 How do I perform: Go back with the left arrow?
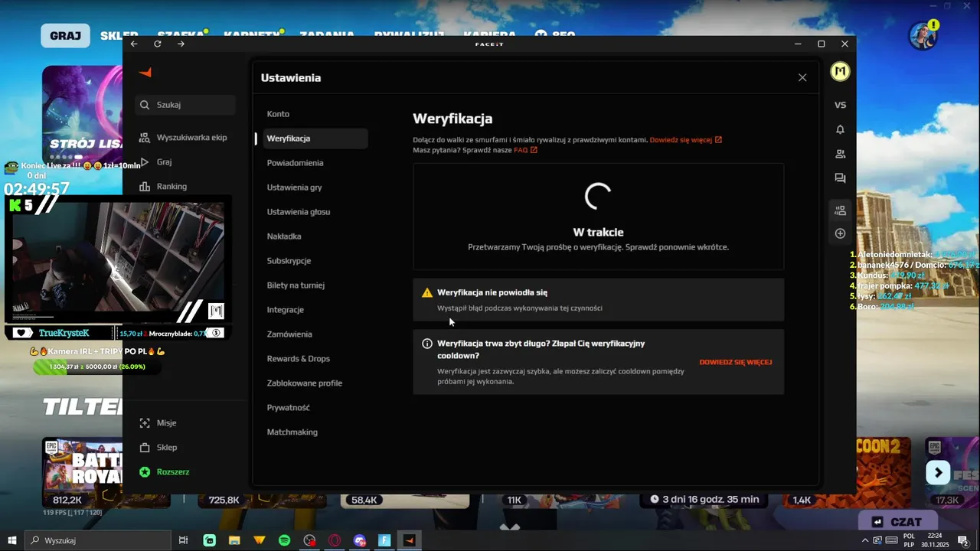coord(134,44)
